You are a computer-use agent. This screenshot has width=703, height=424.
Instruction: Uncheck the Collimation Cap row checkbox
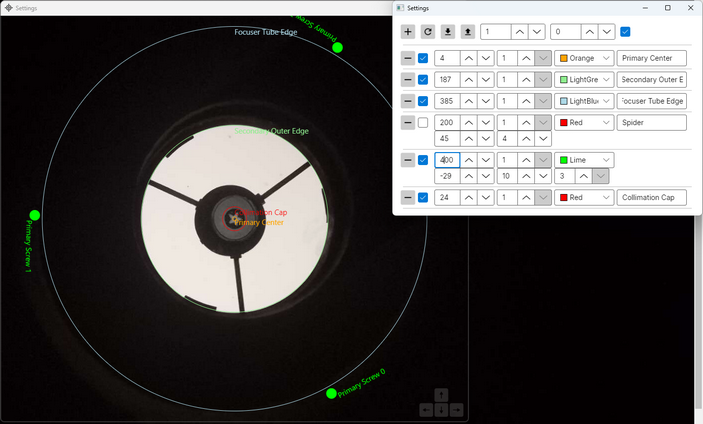pyautogui.click(x=424, y=197)
